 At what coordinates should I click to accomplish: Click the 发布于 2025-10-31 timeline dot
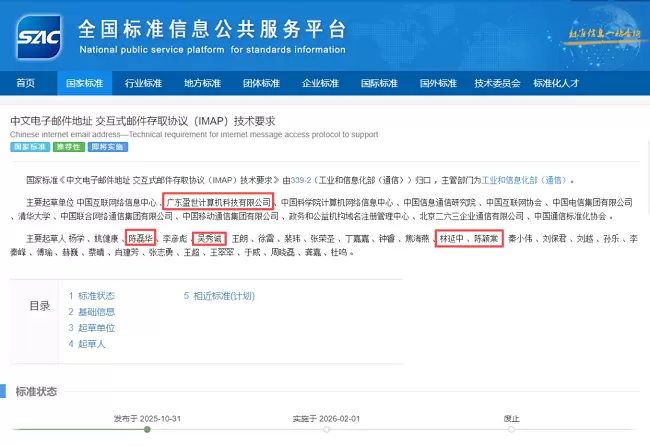[146, 430]
